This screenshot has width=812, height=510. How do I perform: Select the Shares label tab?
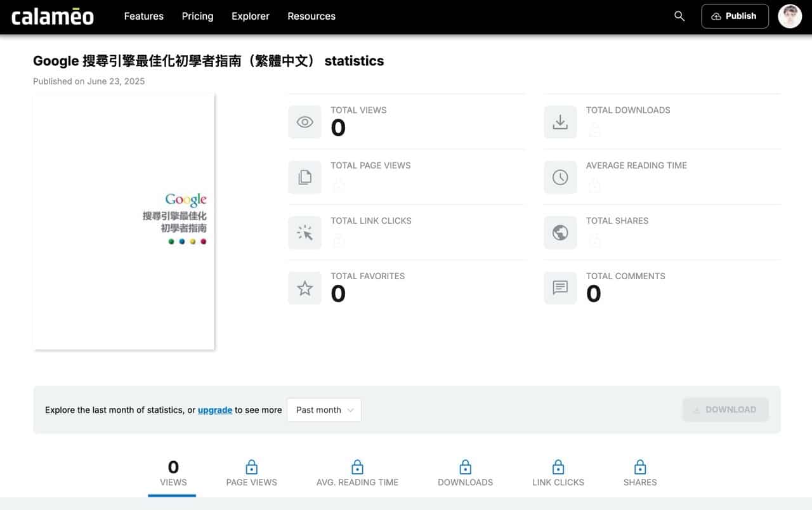coord(640,482)
